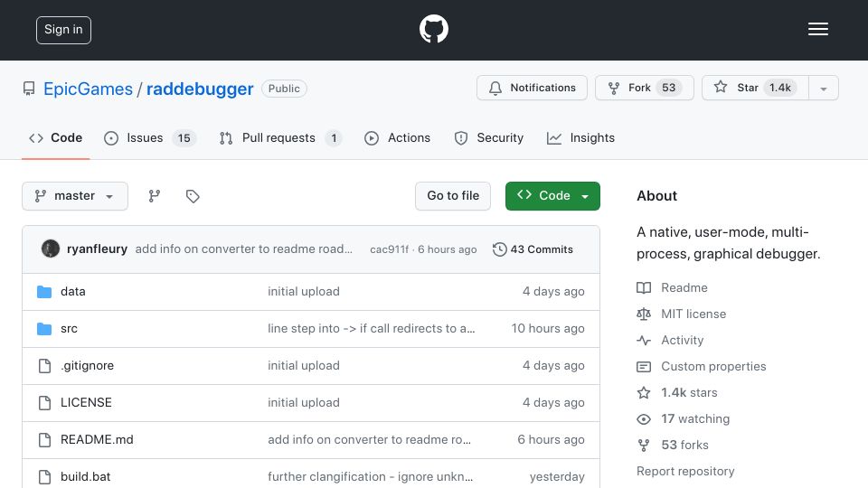Click the scales icon beside MIT license
This screenshot has width=868, height=488.
coord(644,314)
